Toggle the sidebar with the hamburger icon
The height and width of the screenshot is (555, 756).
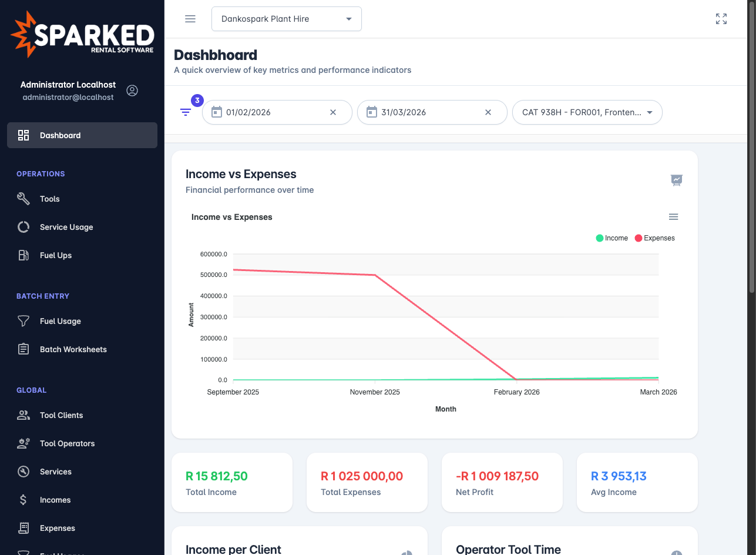(190, 18)
